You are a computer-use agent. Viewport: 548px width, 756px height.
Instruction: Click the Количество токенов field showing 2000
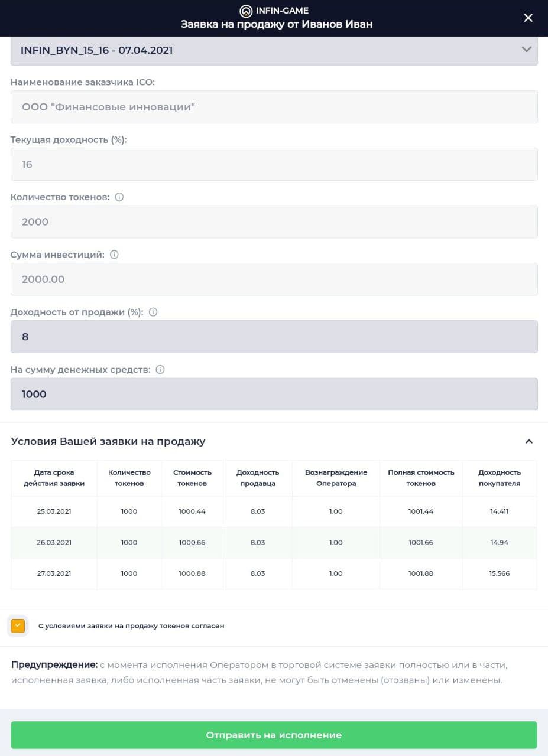tap(274, 221)
